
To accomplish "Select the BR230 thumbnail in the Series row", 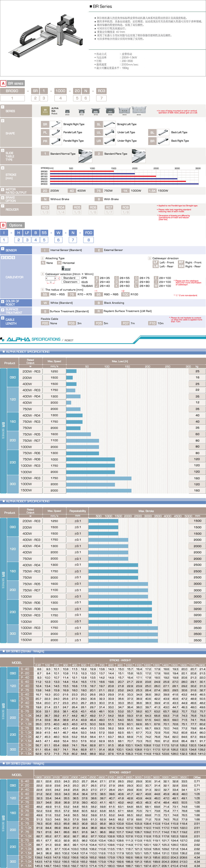I will pos(125,110).
